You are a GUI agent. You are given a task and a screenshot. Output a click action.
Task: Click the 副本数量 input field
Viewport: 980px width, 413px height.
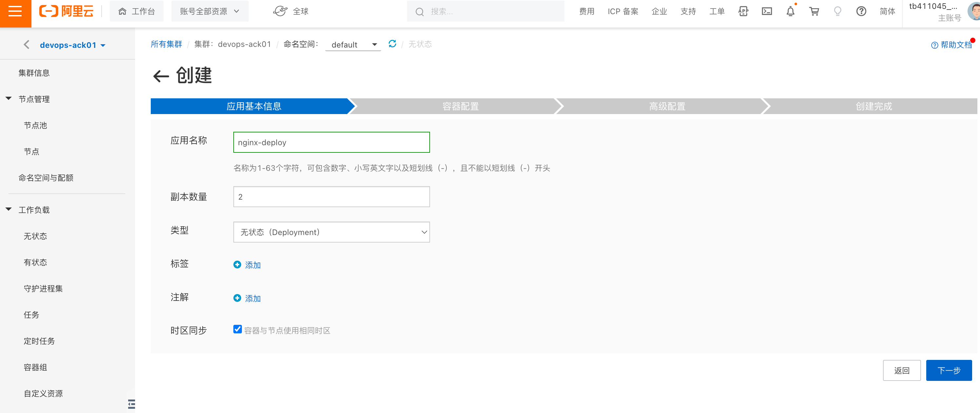[331, 197]
